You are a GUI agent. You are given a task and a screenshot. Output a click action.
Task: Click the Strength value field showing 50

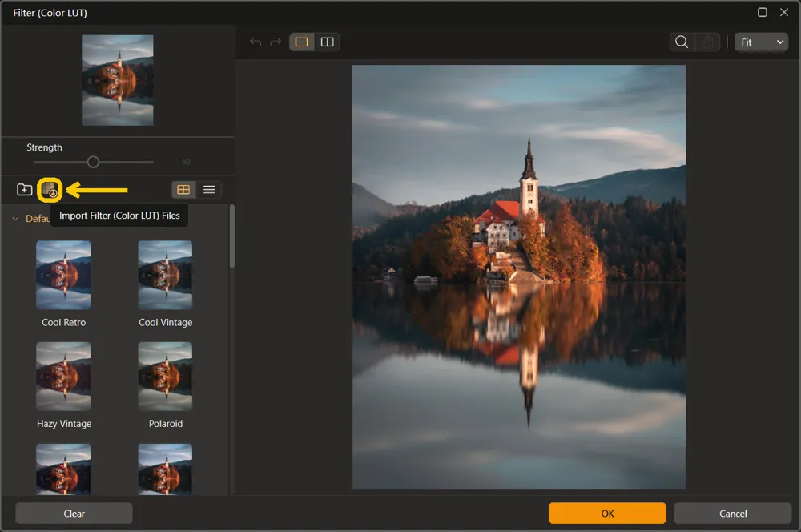(186, 162)
